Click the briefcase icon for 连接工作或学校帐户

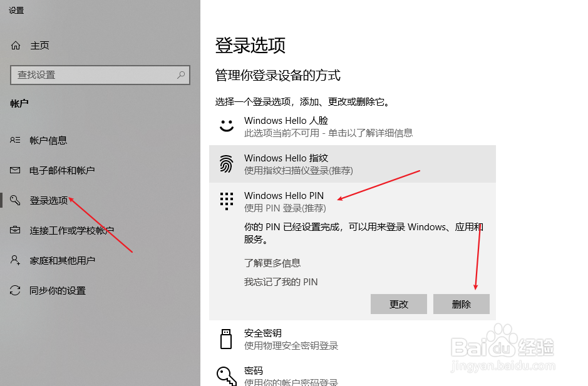pyautogui.click(x=15, y=230)
